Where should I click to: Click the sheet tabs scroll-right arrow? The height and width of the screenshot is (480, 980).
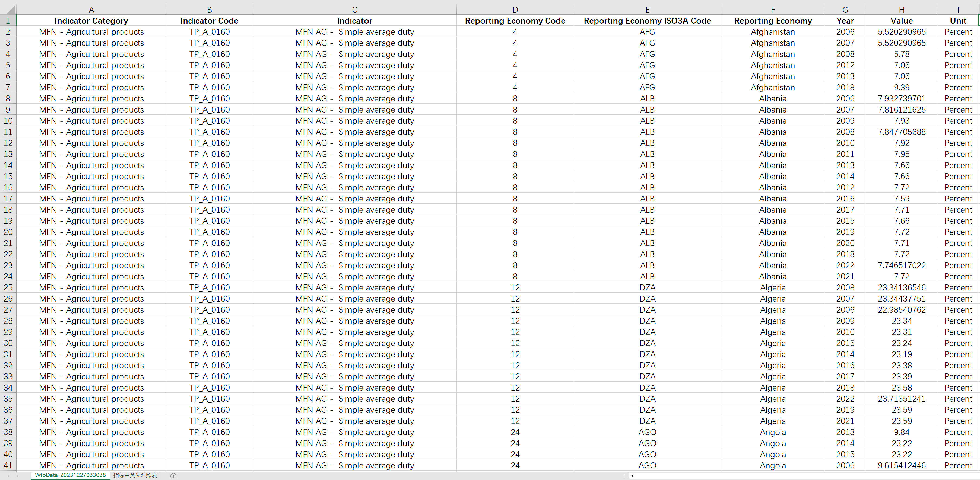pyautogui.click(x=17, y=476)
